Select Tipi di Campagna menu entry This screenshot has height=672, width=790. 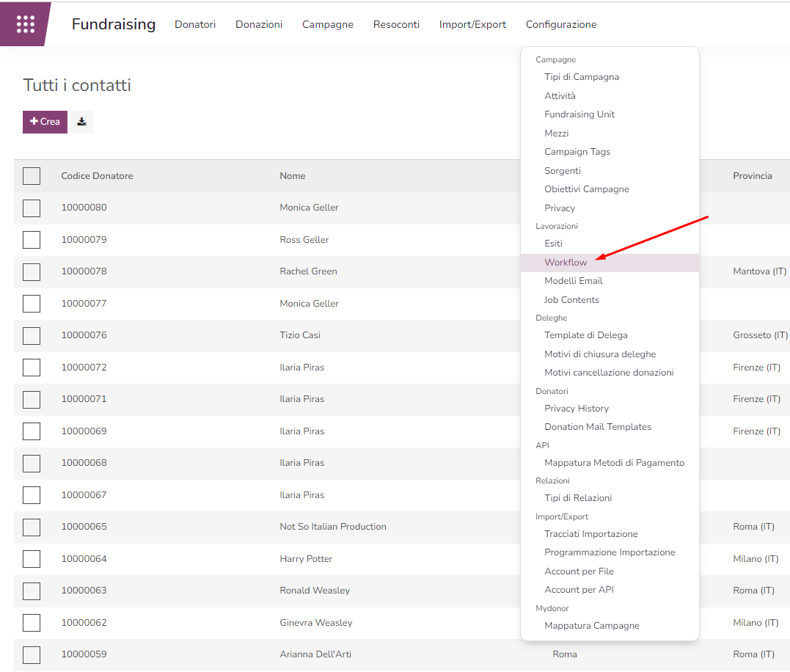[582, 77]
